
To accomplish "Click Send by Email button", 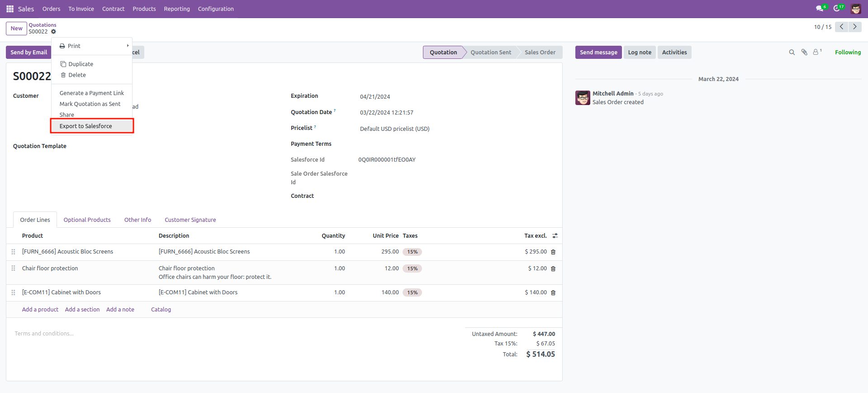I will pos(28,53).
